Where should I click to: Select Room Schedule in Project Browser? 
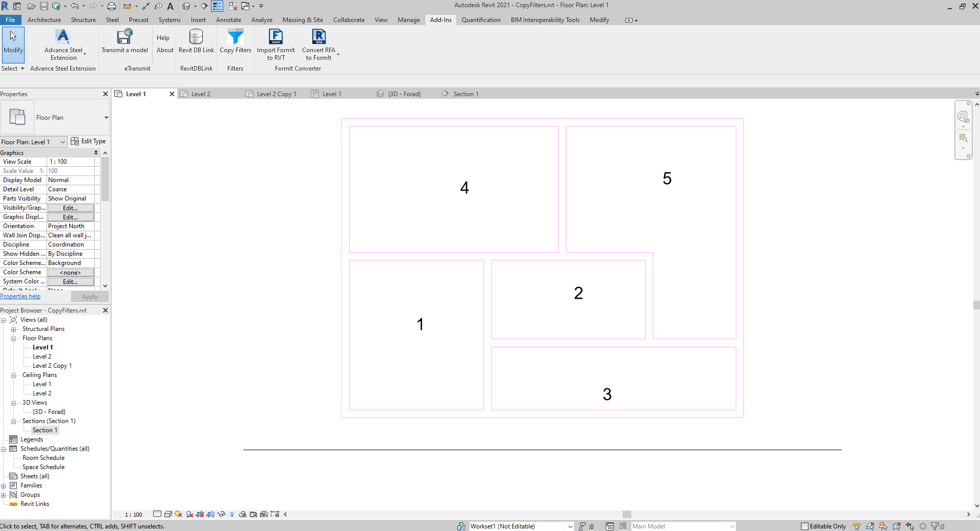tap(44, 458)
